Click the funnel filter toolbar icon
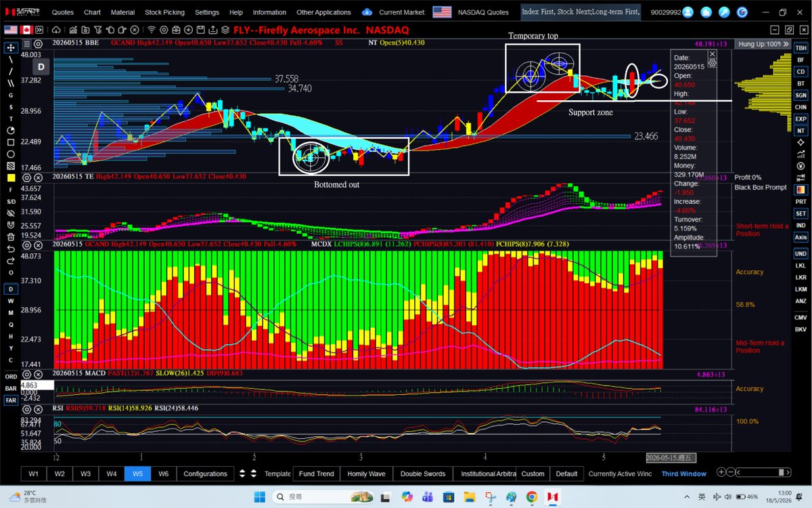 click(97, 30)
